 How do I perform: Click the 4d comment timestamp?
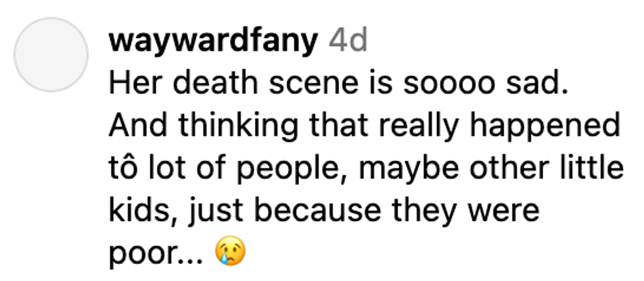pos(348,40)
